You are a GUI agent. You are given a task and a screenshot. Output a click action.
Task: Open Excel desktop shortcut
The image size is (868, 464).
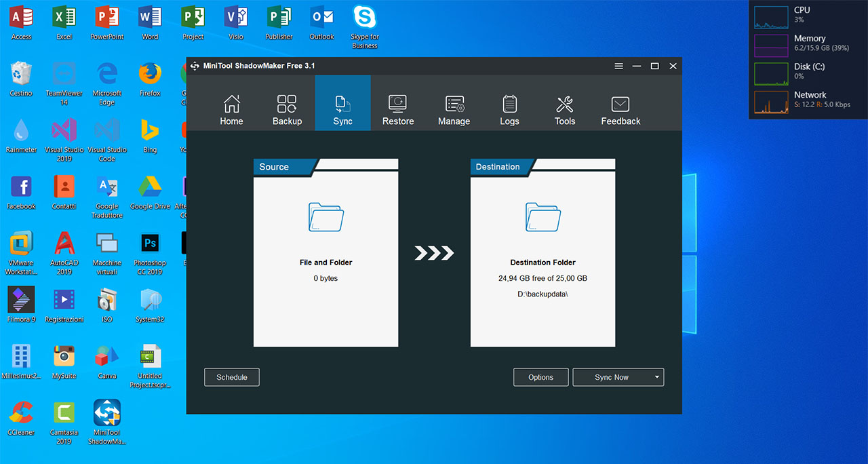[x=64, y=22]
